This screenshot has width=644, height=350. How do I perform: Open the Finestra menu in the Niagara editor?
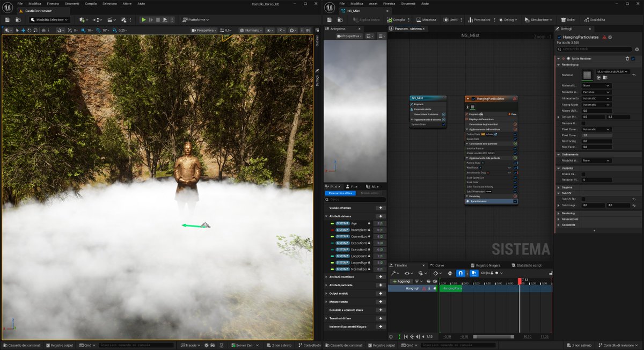point(389,4)
